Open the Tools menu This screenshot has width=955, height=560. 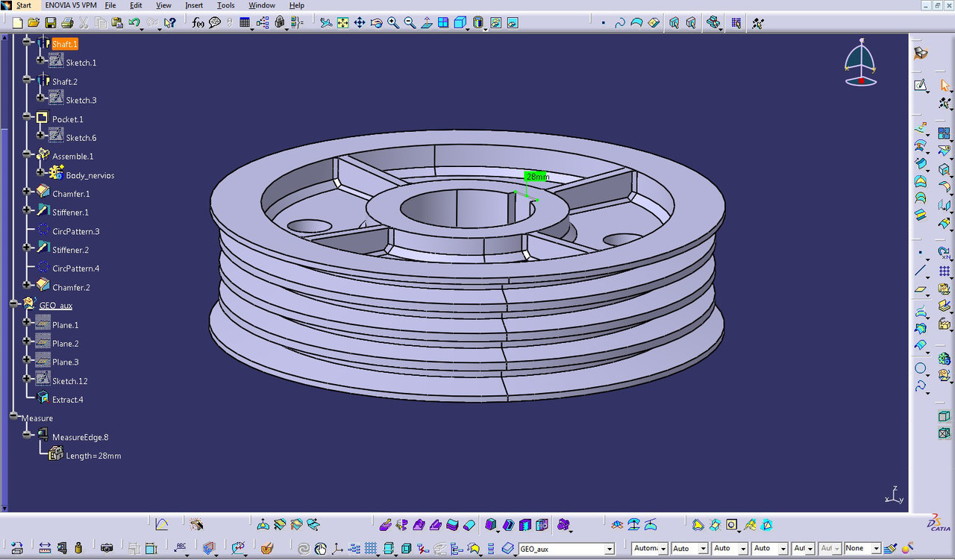(x=226, y=5)
